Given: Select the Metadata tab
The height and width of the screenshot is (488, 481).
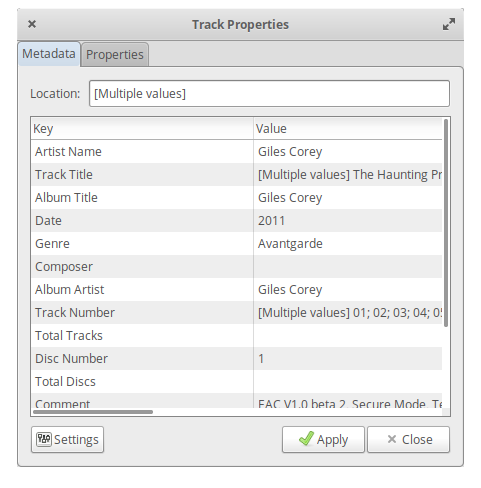Looking at the screenshot, I should [x=49, y=54].
